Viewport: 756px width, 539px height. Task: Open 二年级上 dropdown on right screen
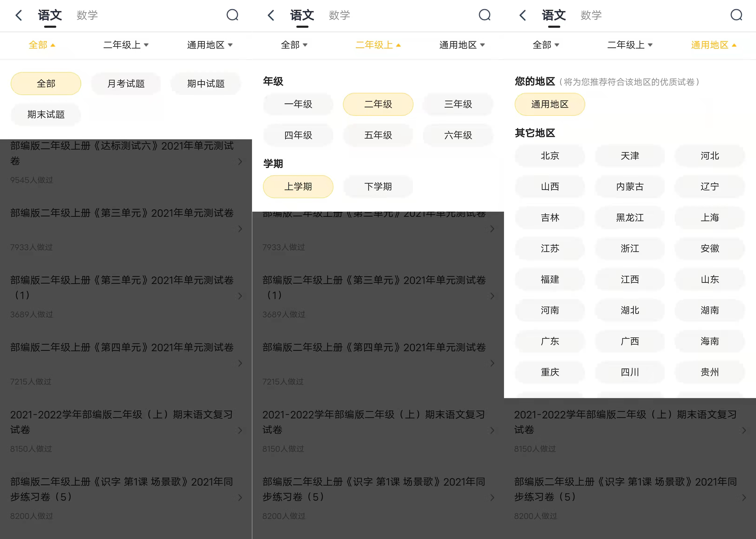(630, 45)
